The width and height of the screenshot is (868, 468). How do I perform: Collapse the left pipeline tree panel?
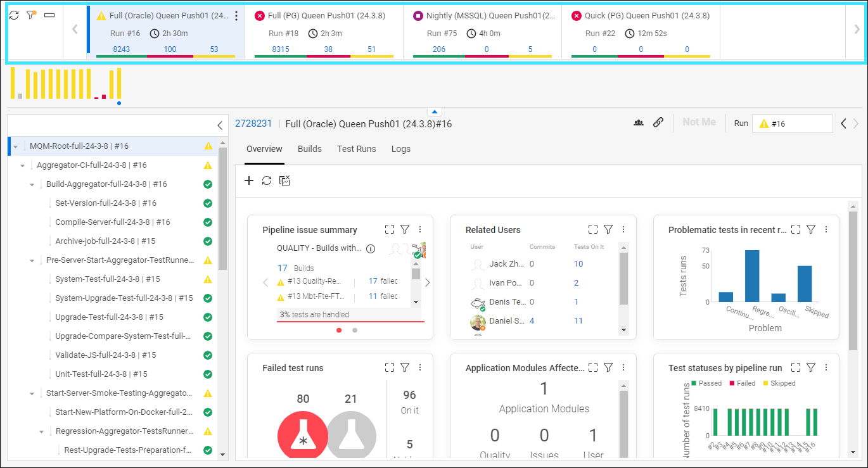[220, 125]
